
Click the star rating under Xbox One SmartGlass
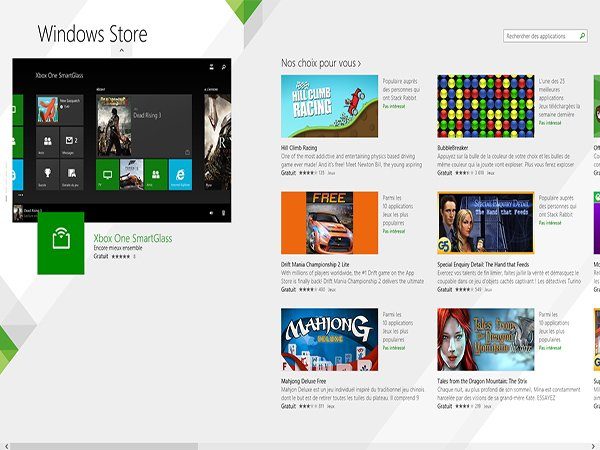pos(121,256)
